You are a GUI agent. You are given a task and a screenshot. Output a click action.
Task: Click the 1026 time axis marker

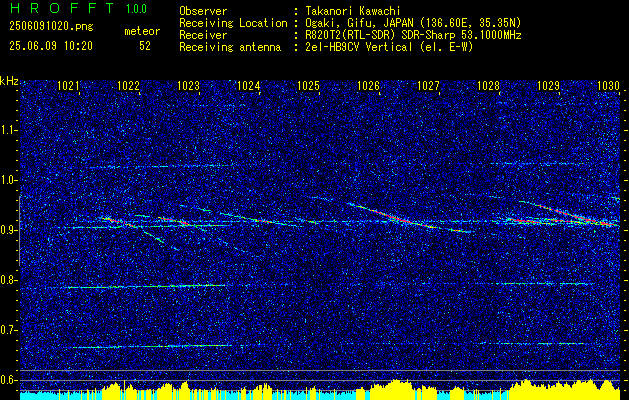[368, 85]
